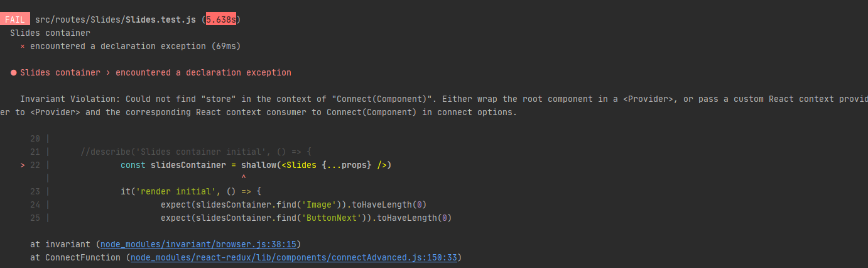Image resolution: width=868 pixels, height=268 pixels.
Task: Click the commented describe line 21
Action: coord(196,152)
